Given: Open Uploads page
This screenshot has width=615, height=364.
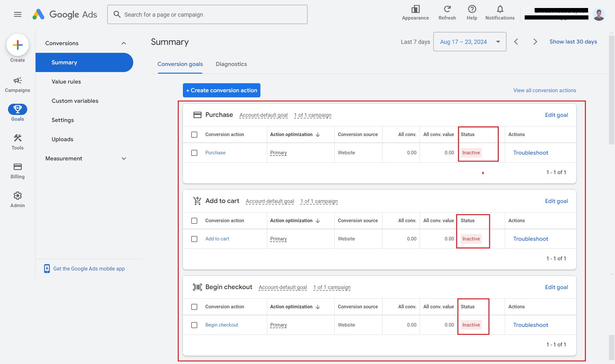Looking at the screenshot, I should tap(62, 139).
